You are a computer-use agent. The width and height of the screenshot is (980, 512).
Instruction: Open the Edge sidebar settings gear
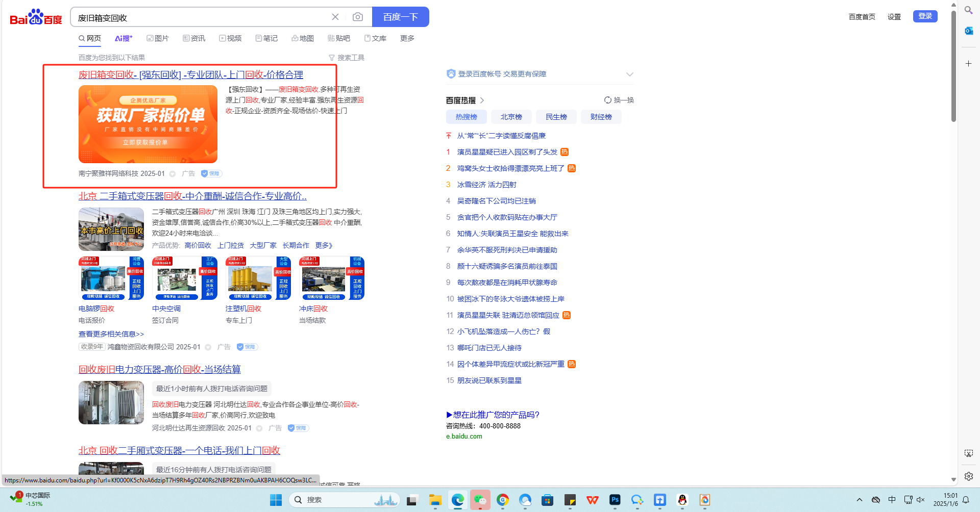[968, 476]
